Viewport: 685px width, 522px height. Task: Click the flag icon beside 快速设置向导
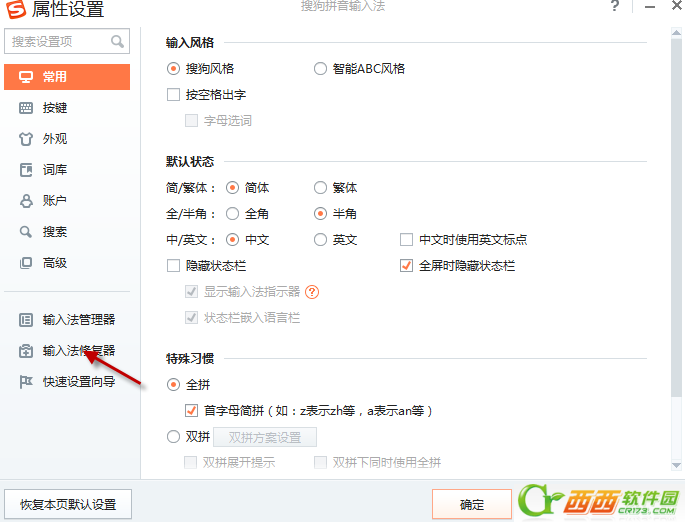[26, 382]
